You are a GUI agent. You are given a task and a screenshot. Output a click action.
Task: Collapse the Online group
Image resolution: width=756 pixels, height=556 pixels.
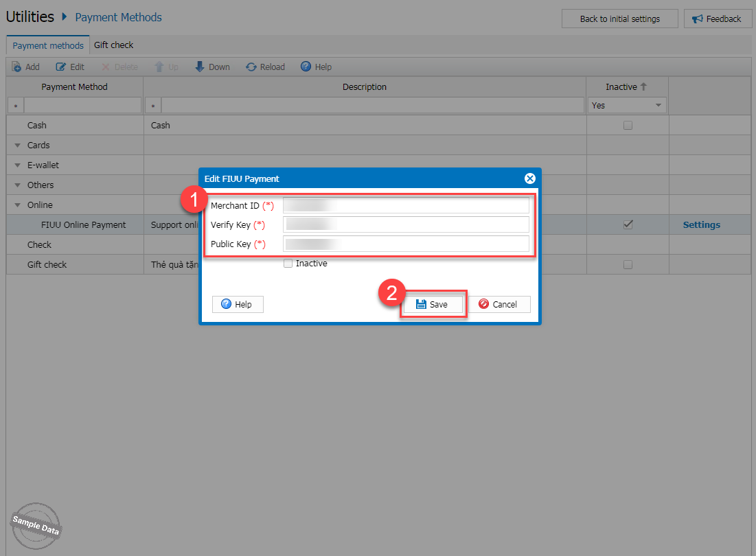(18, 205)
